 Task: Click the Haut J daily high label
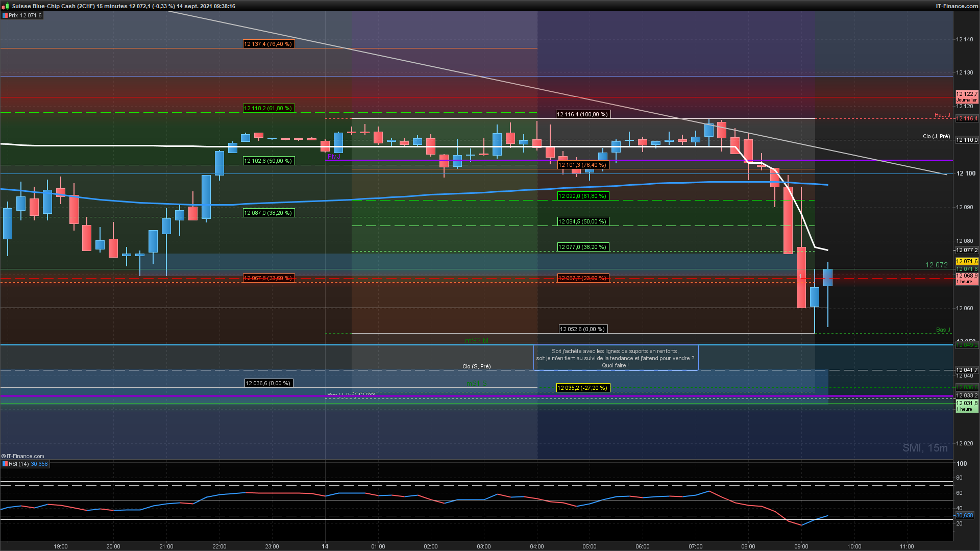click(x=942, y=115)
